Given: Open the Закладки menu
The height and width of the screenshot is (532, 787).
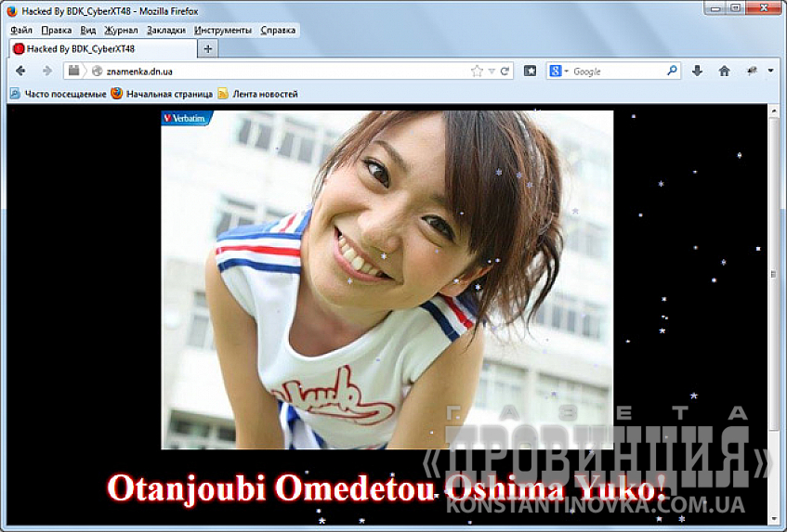Looking at the screenshot, I should 166,30.
